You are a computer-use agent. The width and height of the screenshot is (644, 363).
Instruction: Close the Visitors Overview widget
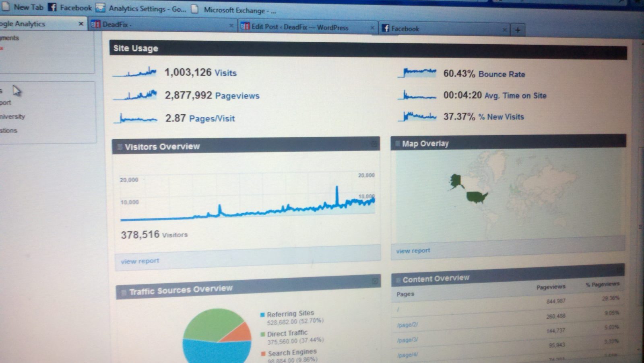[x=374, y=144]
